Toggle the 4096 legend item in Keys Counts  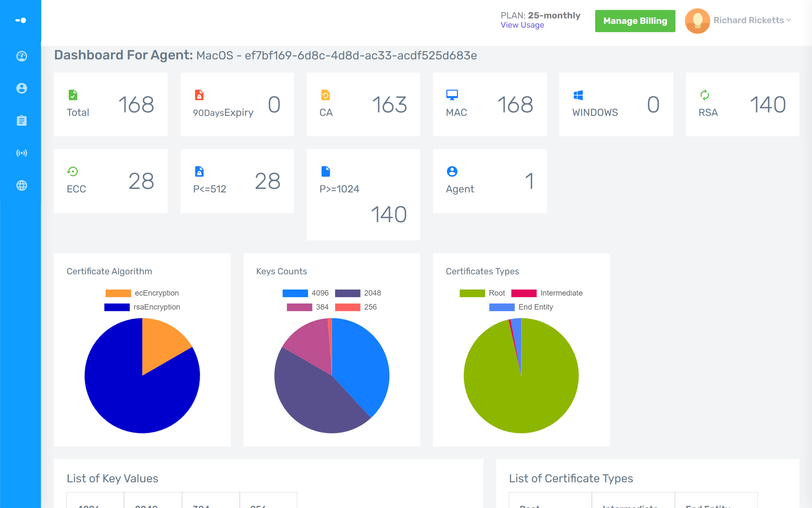coord(305,293)
